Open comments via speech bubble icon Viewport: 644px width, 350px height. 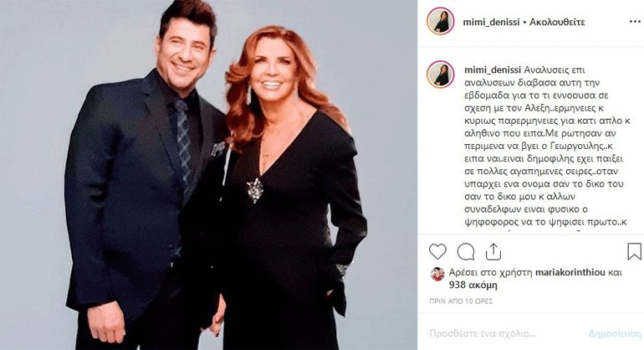point(466,252)
